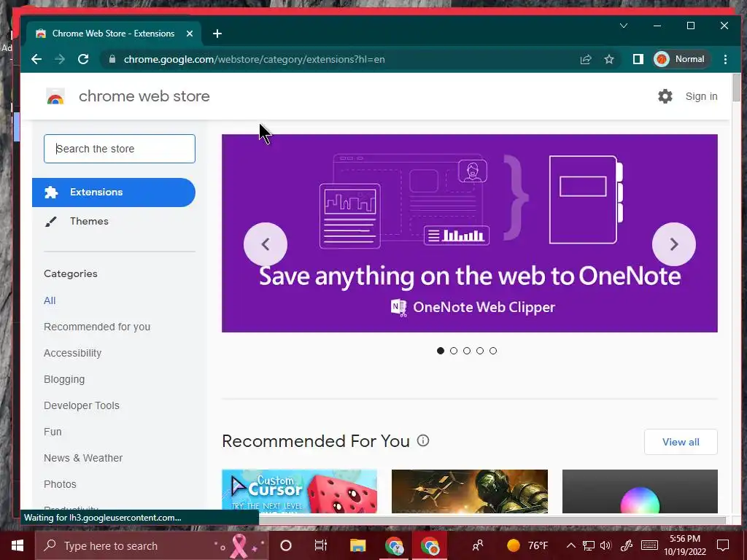
Task: Open the Developer Tools category
Action: tap(82, 405)
